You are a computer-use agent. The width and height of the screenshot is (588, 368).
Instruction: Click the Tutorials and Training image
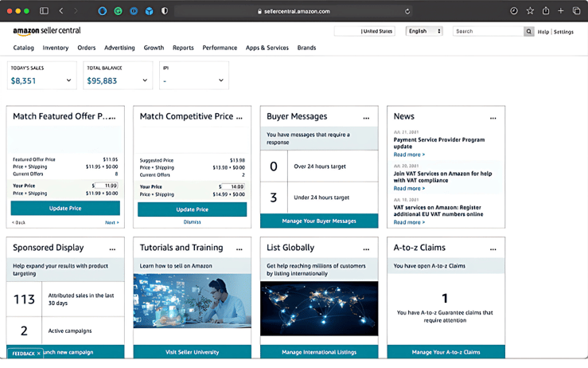192,301
